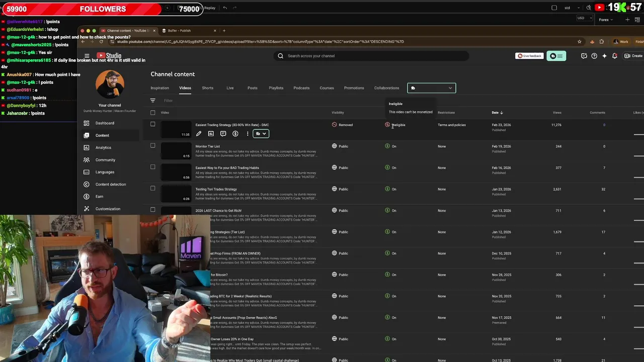
Task: Check the Testing Tori Trades Strategy checkbox
Action: [x=153, y=189]
